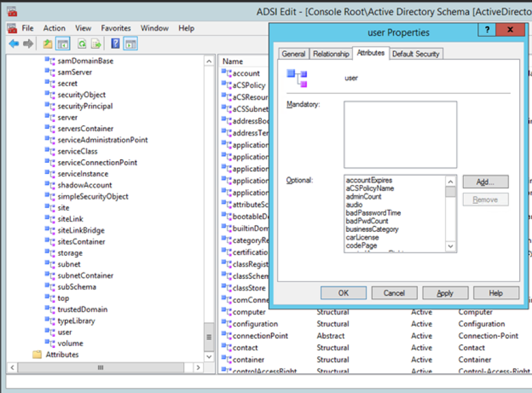532x393 pixels.
Task: Select the Attributes tab in user Properties
Action: tap(370, 53)
